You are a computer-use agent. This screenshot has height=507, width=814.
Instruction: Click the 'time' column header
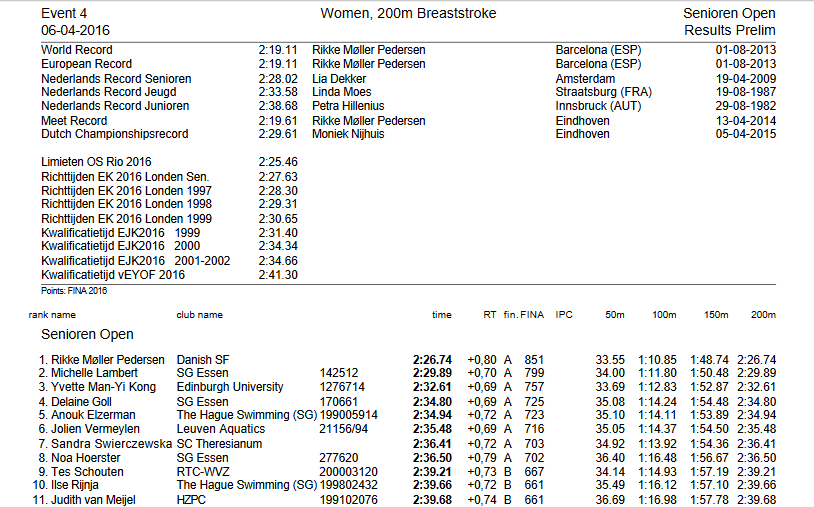[442, 315]
